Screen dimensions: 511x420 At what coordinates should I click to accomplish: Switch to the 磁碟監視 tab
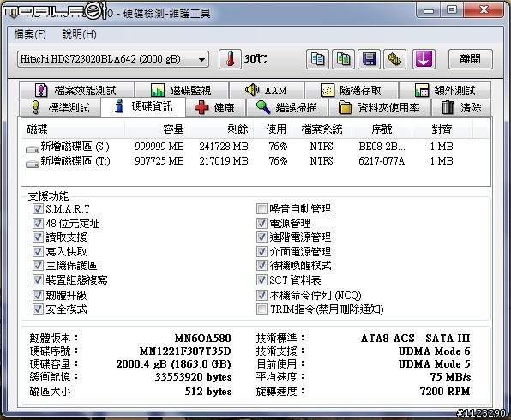pyautogui.click(x=182, y=90)
